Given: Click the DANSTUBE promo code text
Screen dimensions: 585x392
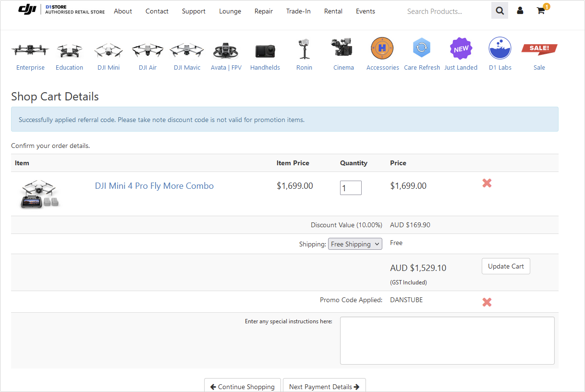Looking at the screenshot, I should pos(406,300).
